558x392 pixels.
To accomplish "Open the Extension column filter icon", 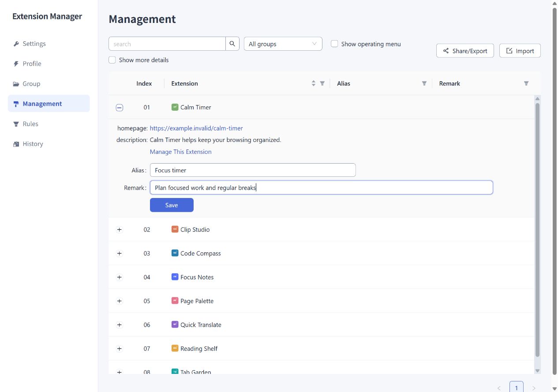I will pyautogui.click(x=322, y=83).
